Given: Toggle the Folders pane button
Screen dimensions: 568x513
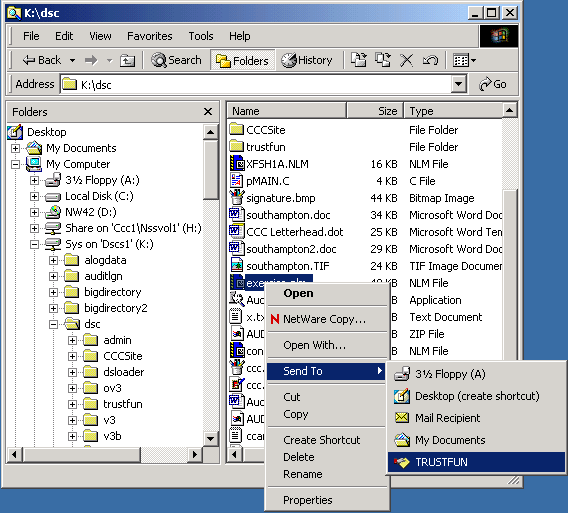Looking at the screenshot, I should (x=242, y=60).
